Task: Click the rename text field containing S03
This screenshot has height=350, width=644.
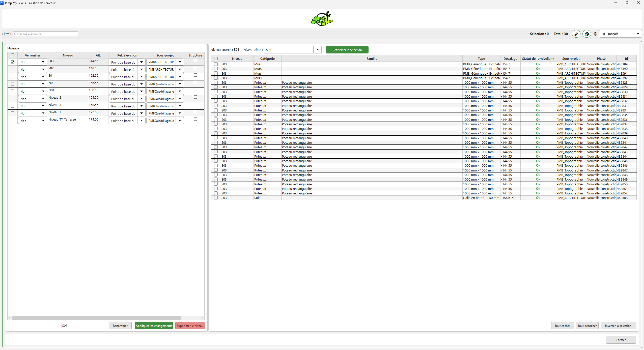Action: tap(84, 326)
